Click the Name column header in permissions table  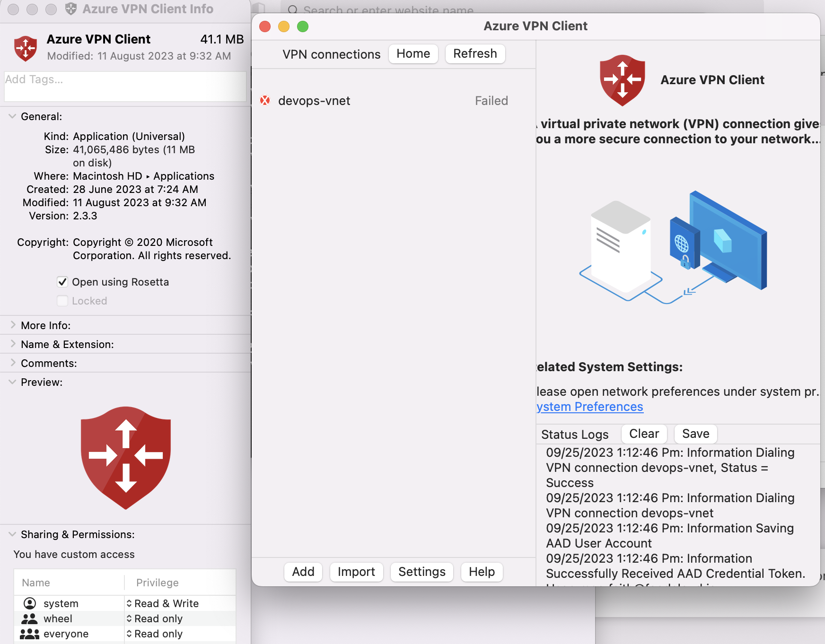36,583
